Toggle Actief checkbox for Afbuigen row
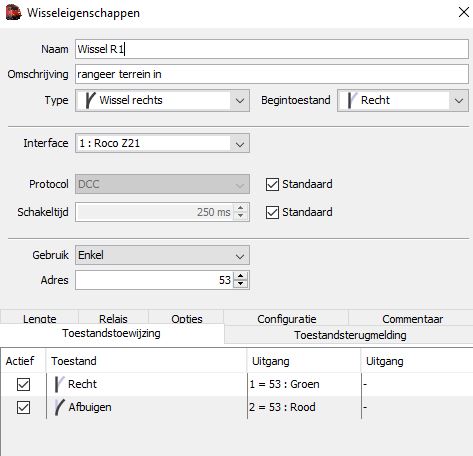Image resolution: width=473 pixels, height=456 pixels. click(23, 407)
